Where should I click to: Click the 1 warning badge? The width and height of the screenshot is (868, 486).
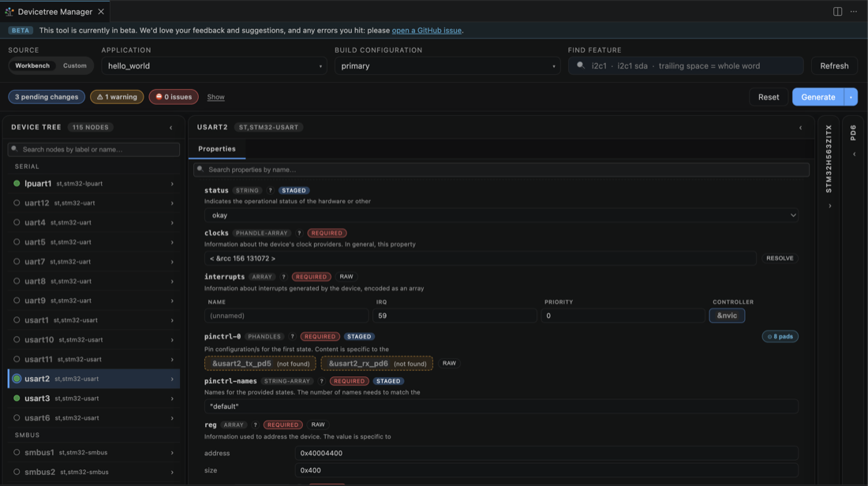[x=117, y=97]
